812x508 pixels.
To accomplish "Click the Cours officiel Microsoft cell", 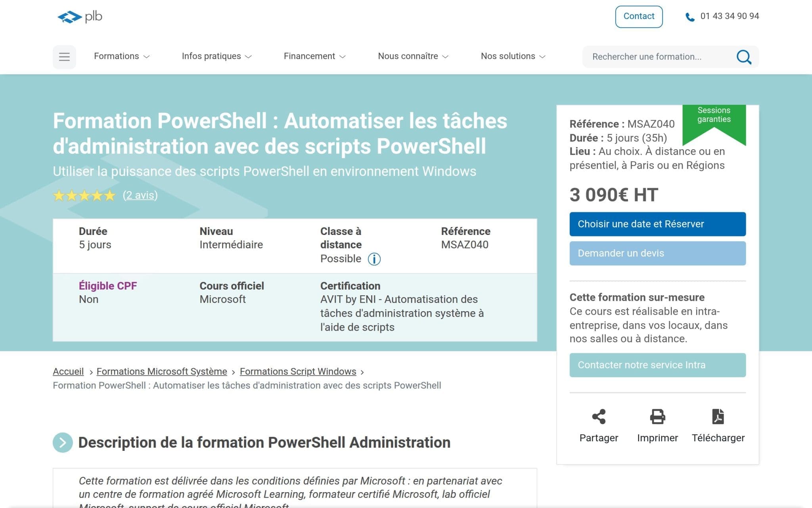I will pos(232,292).
